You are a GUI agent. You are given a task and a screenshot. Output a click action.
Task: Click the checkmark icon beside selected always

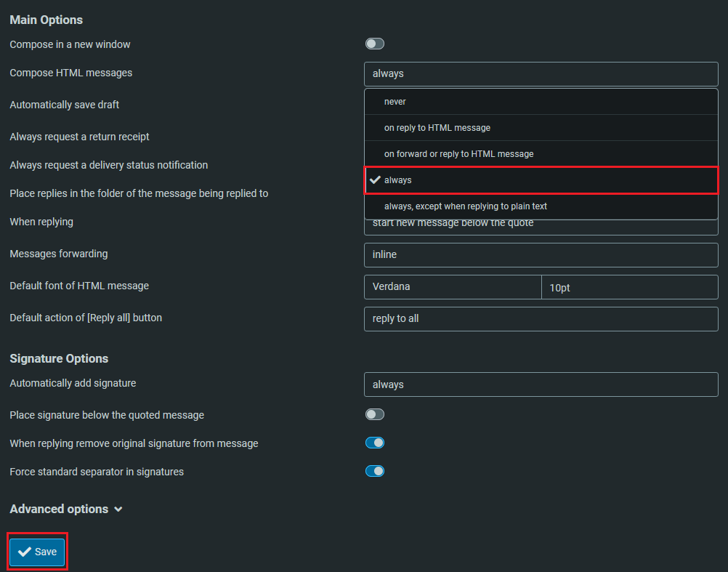375,180
